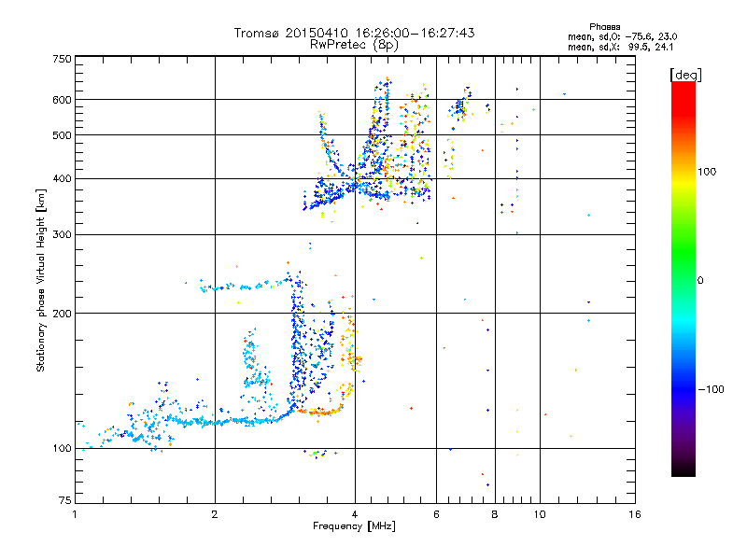Click the y-axis tick label '200'
The width and height of the screenshot is (747, 560).
63,314
